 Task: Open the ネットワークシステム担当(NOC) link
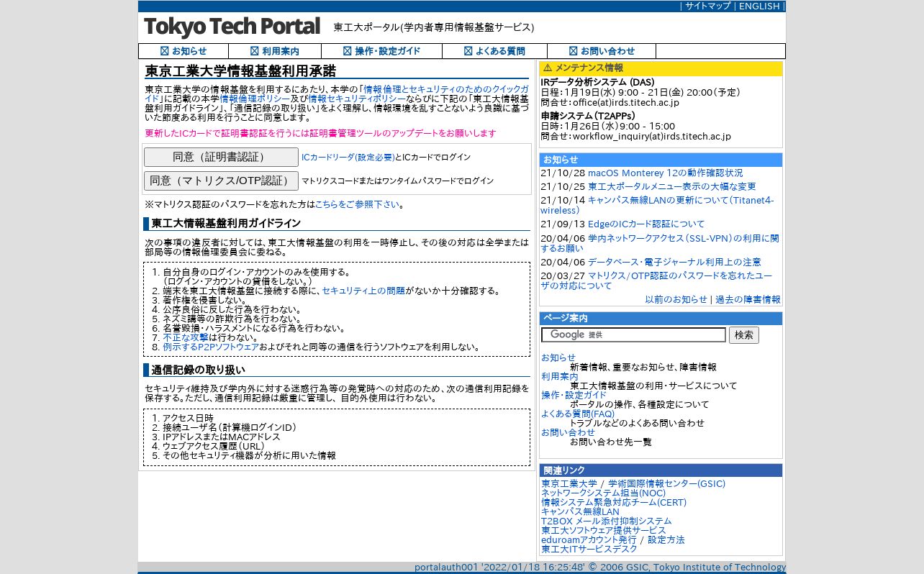click(x=603, y=493)
